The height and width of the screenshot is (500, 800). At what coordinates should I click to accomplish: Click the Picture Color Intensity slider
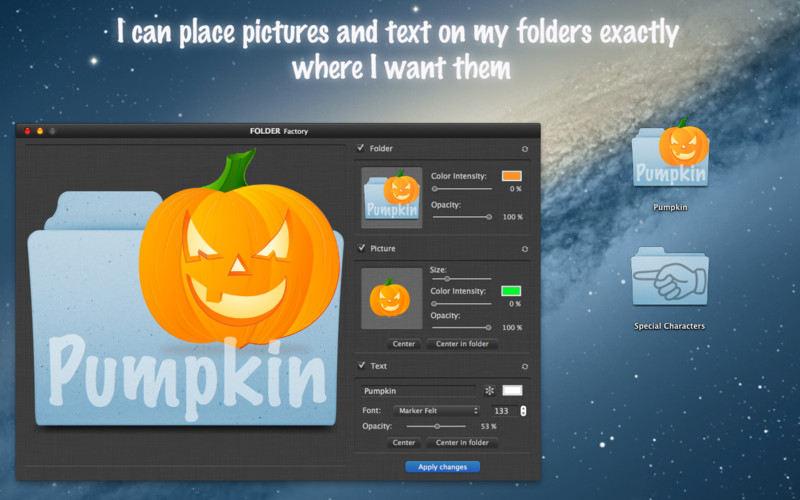(x=462, y=304)
